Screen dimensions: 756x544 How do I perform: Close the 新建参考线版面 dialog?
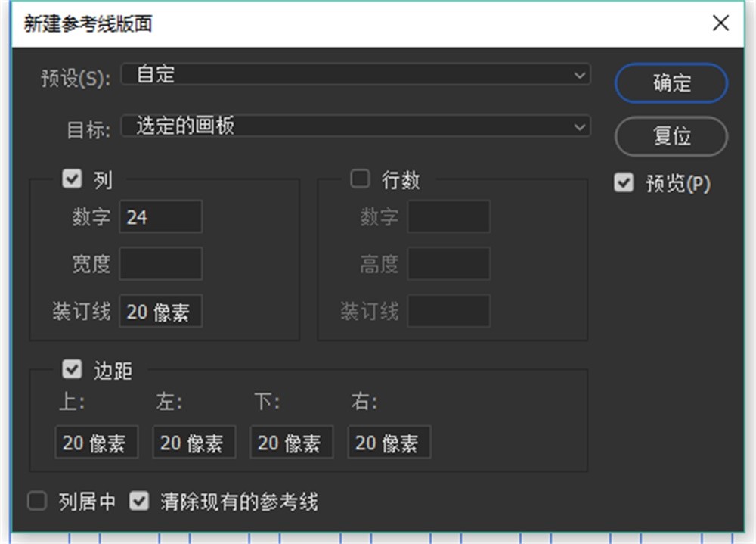(720, 23)
